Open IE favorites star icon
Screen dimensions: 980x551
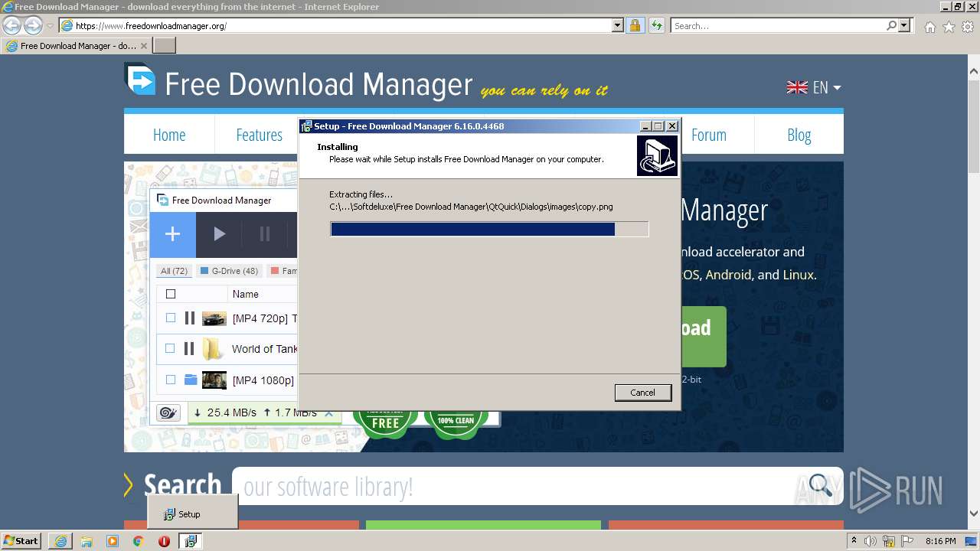949,27
